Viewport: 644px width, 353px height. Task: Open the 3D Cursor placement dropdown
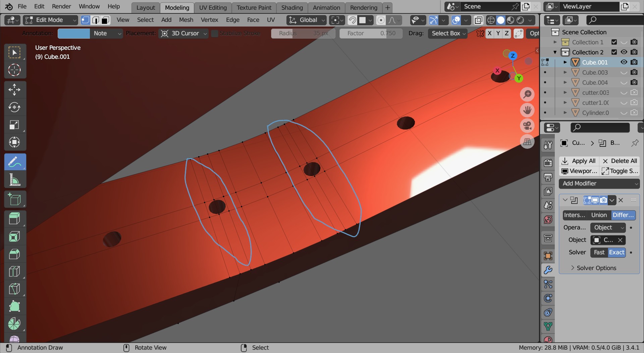[x=183, y=33]
